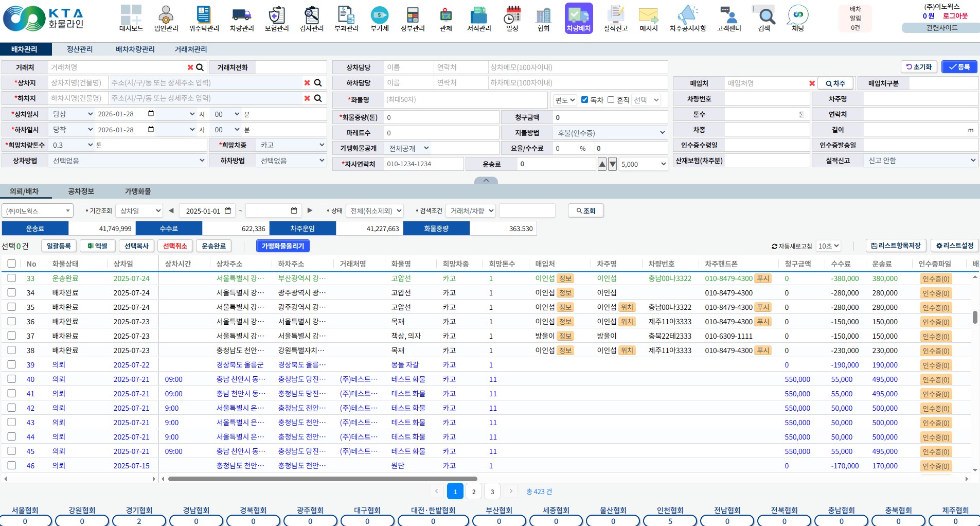Open the 지불방법 dropdown
Viewport: 980px width, 526px height.
pos(610,133)
